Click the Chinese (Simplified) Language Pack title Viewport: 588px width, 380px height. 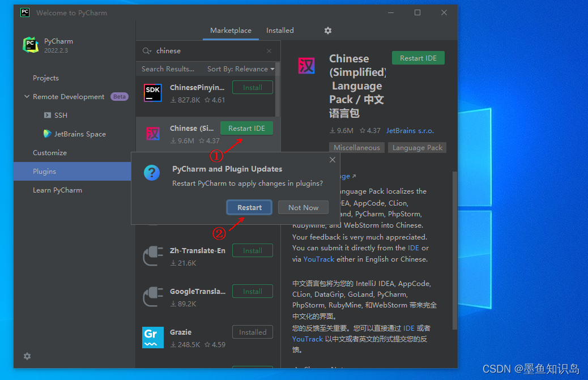pyautogui.click(x=357, y=86)
